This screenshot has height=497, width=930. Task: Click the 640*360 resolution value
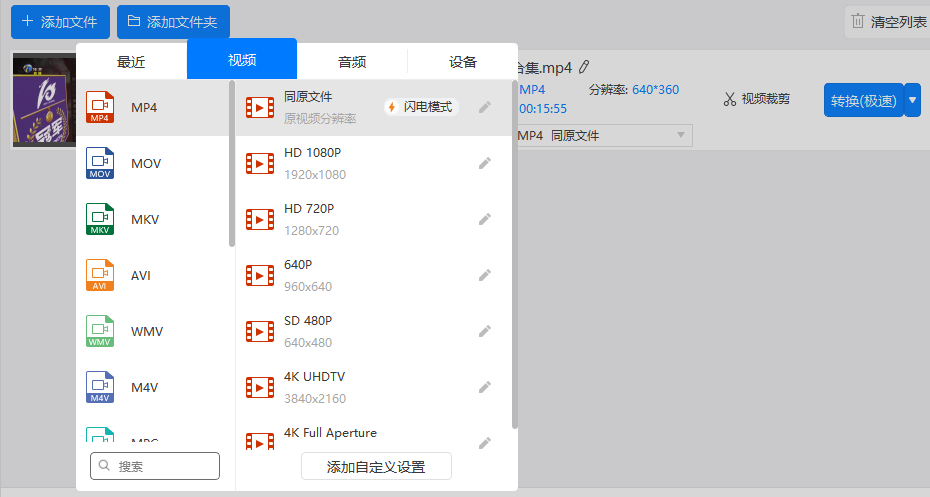(655, 90)
